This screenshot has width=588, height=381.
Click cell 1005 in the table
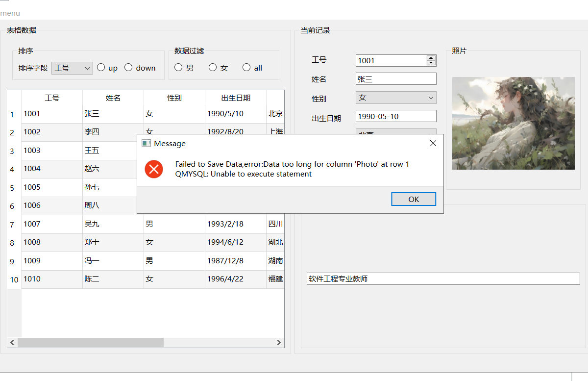[x=52, y=187]
